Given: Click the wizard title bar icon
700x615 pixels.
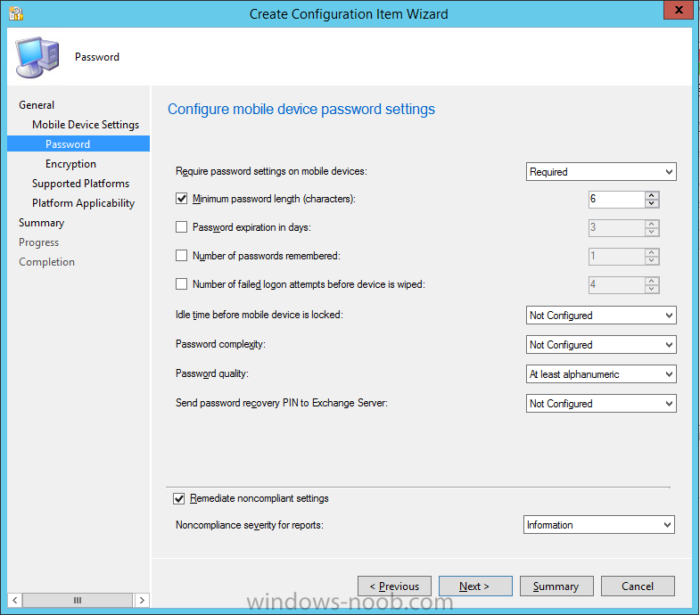Looking at the screenshot, I should [x=16, y=13].
